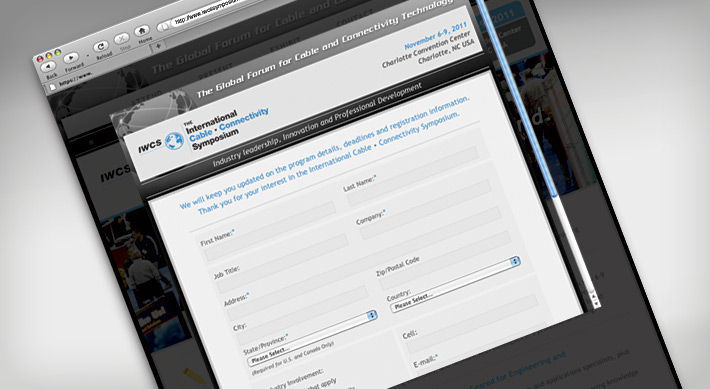Click the 'Charlotte Convention Center' text

pos(426,49)
